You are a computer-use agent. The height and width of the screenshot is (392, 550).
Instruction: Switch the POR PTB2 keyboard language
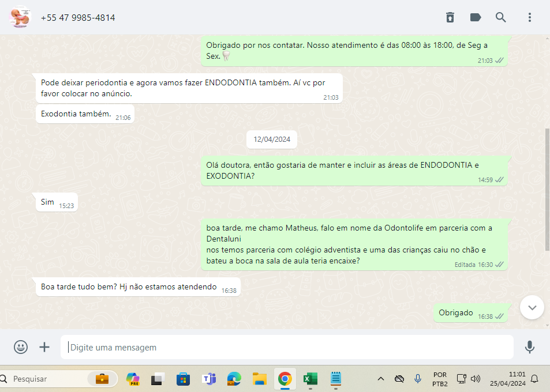click(x=440, y=379)
